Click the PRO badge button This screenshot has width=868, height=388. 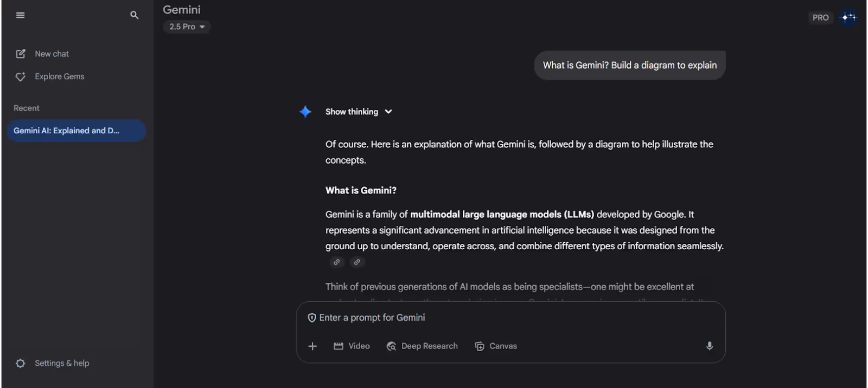point(820,17)
